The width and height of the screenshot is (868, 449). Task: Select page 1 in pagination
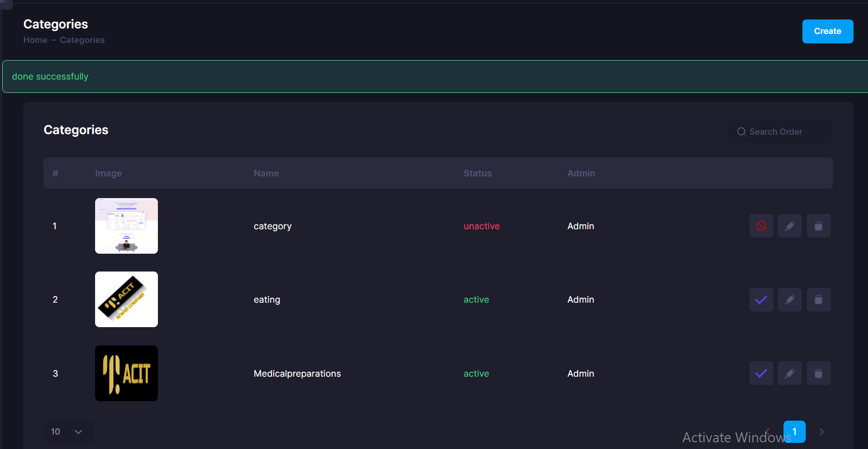tap(795, 432)
